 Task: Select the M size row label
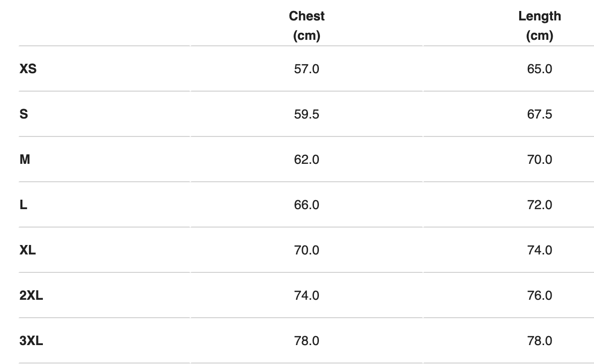(x=24, y=159)
